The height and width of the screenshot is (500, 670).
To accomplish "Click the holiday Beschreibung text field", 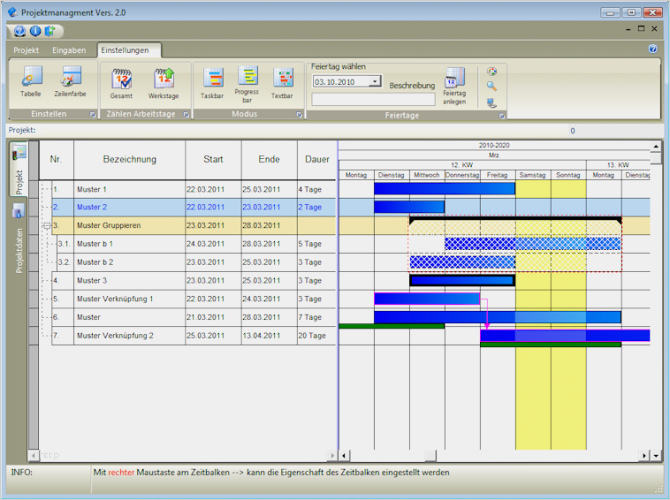I will [373, 99].
